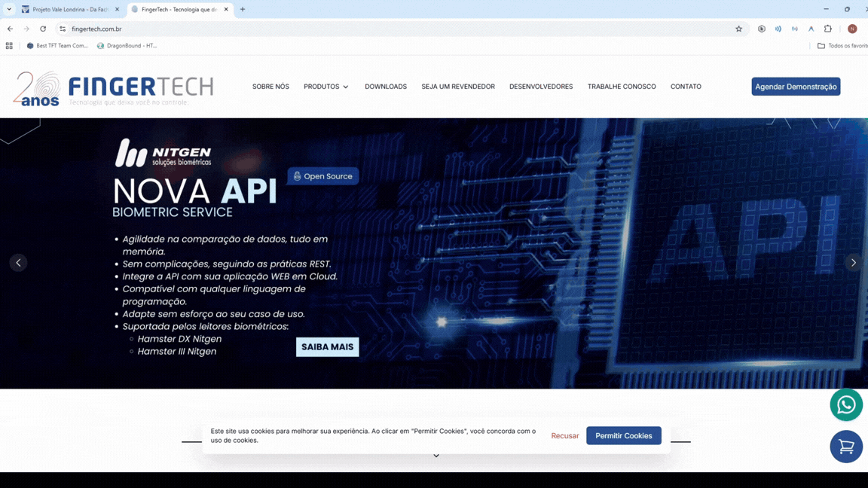Open a new browser tab
Viewport: 868px width, 488px height.
(243, 9)
